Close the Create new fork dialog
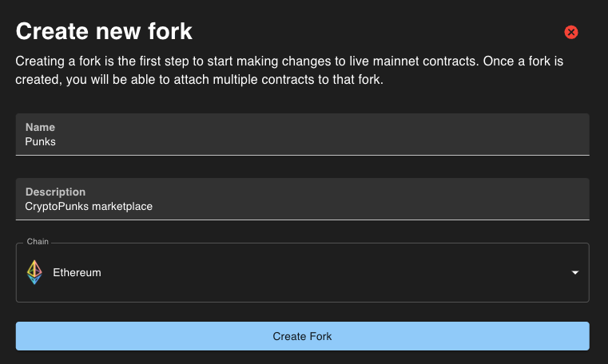Image resolution: width=608 pixels, height=364 pixels. [571, 33]
